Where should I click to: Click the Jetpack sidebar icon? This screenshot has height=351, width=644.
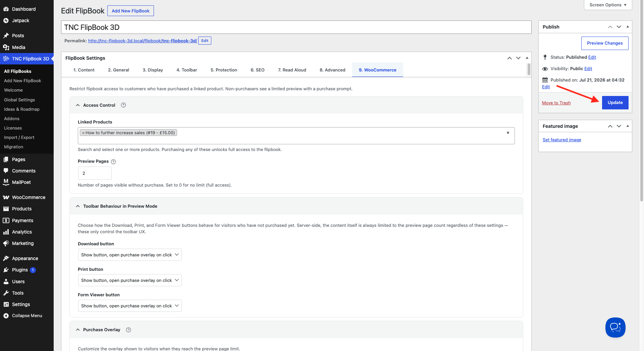(6, 20)
